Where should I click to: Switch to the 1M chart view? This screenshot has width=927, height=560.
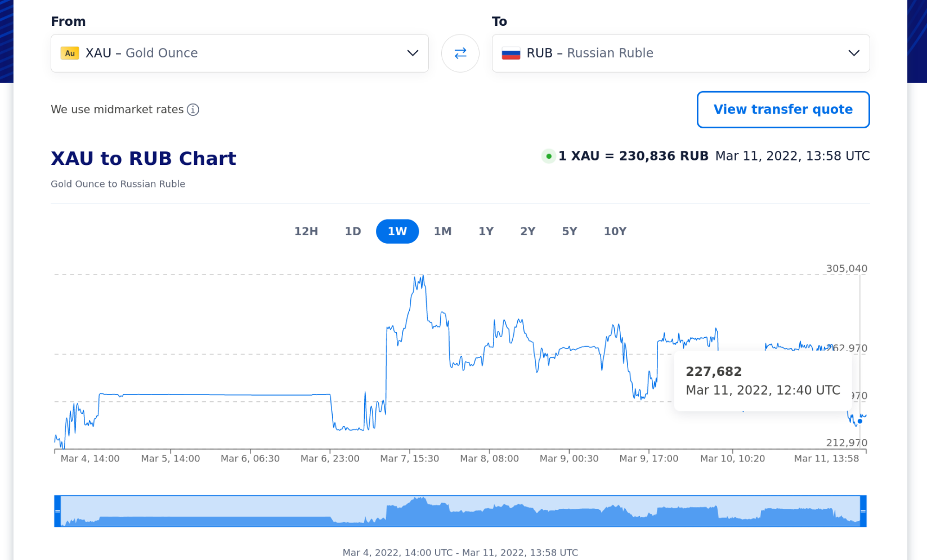pyautogui.click(x=442, y=231)
